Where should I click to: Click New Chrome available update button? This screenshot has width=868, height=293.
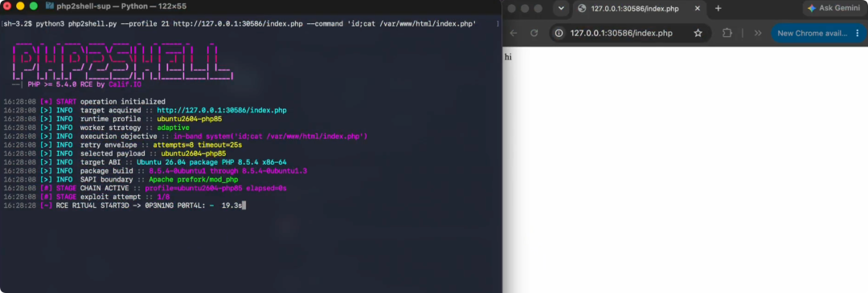(812, 33)
